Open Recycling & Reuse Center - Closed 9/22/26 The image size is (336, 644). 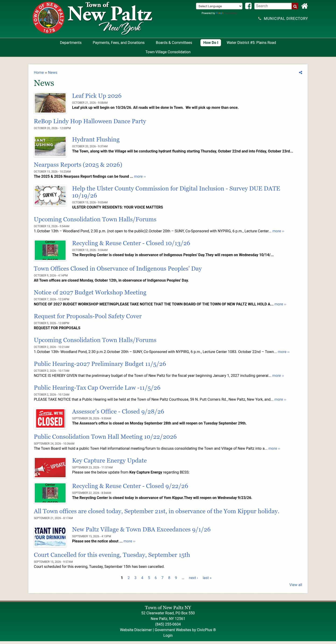point(130,486)
